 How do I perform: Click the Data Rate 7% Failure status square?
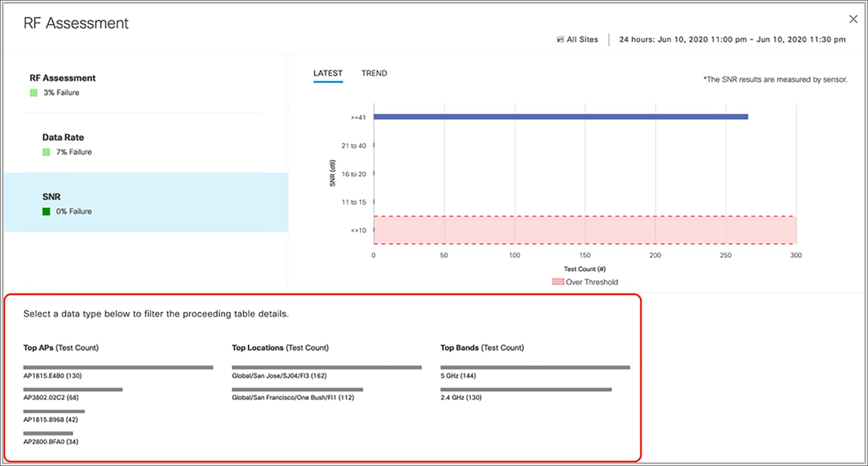point(46,152)
